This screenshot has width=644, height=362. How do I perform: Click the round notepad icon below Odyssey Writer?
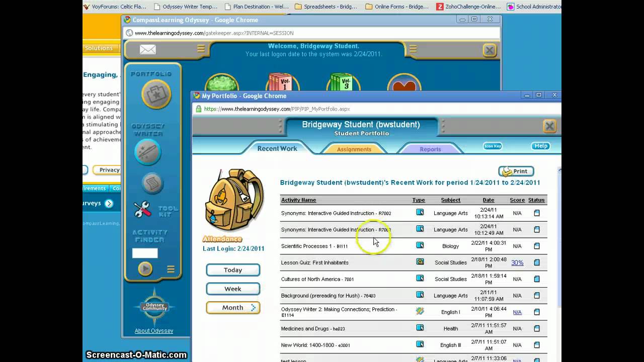click(152, 183)
